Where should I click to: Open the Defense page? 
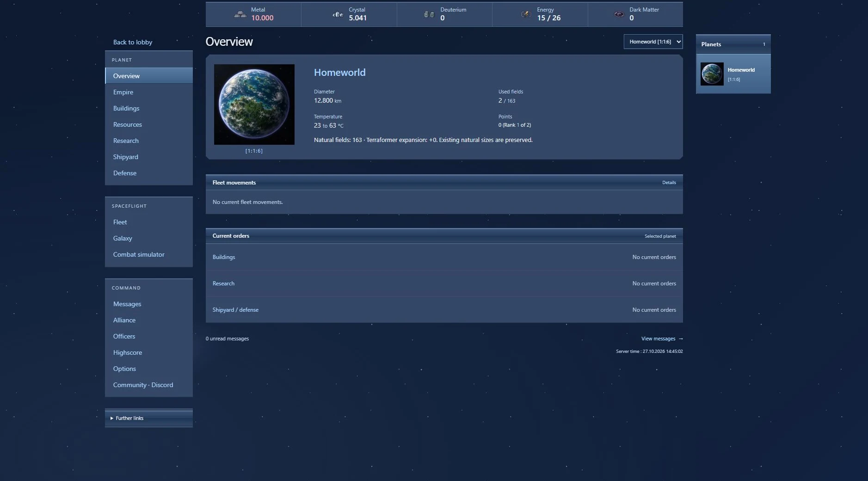tap(149, 173)
